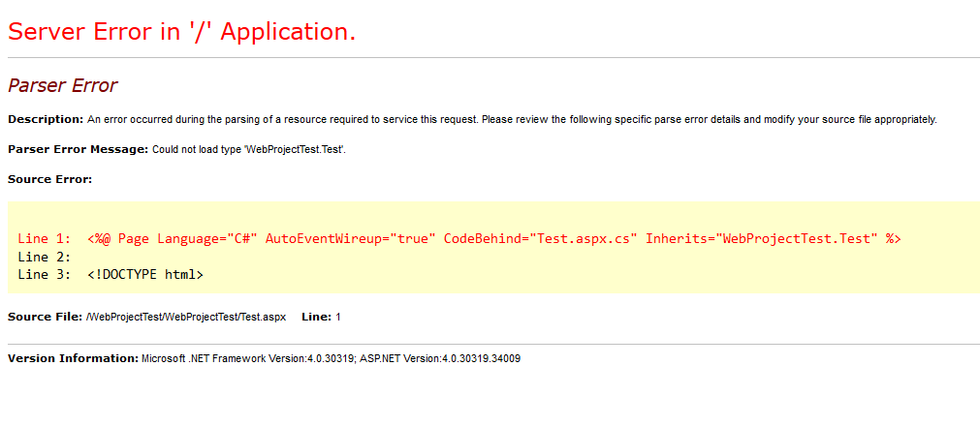Click the 'Source Error:' label
This screenshot has width=980, height=427.
pos(50,179)
